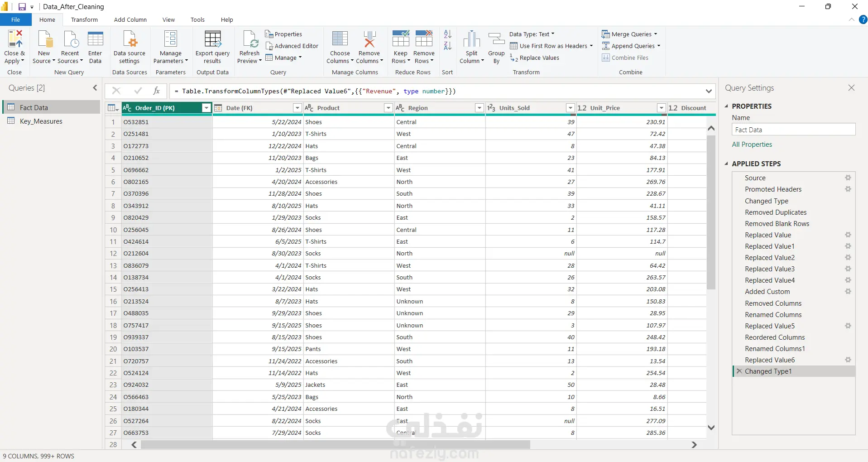
Task: Click the All Properties link
Action: [752, 144]
